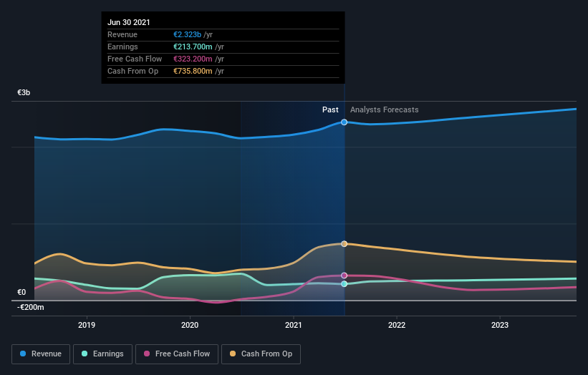Click the 2020 x-axis label
This screenshot has width=588, height=375.
point(190,325)
